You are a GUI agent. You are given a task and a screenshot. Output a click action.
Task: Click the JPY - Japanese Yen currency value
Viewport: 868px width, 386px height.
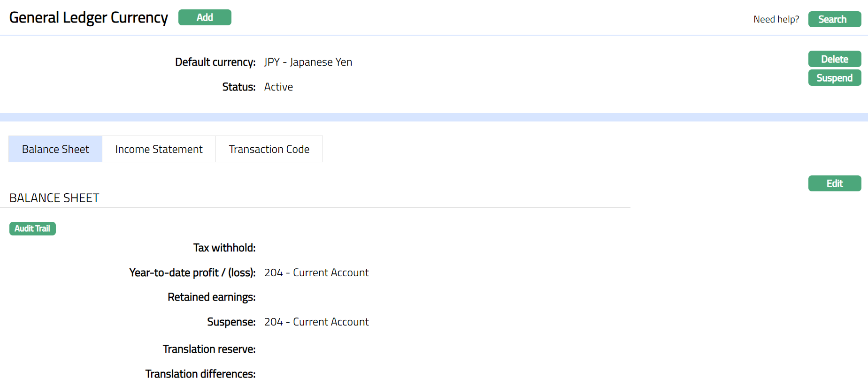click(x=308, y=62)
